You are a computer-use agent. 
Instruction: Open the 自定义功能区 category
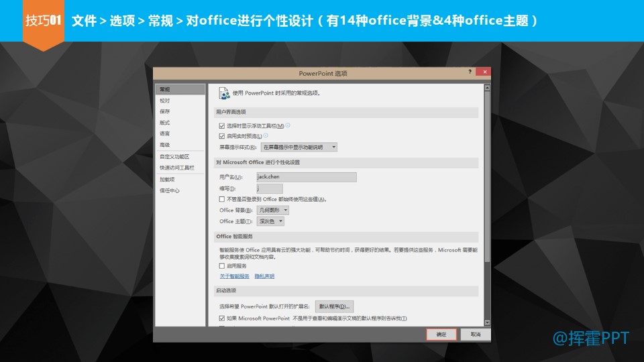pyautogui.click(x=174, y=156)
